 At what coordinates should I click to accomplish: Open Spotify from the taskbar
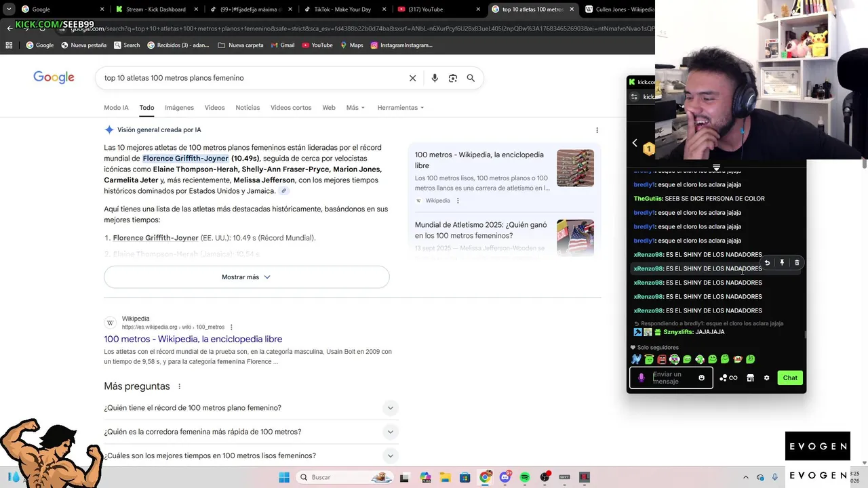click(525, 477)
